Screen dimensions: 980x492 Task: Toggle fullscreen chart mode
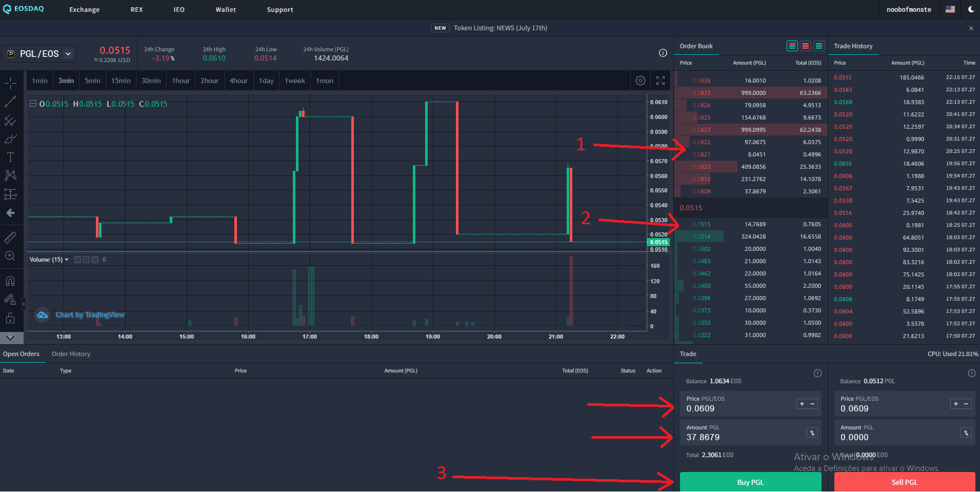(661, 81)
